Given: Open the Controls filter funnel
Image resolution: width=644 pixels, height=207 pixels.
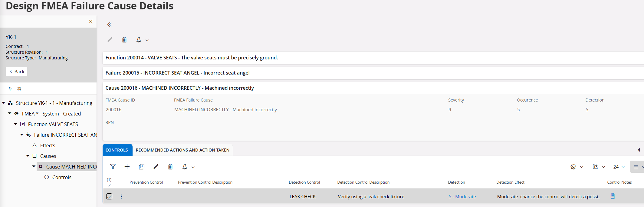Looking at the screenshot, I should (113, 167).
